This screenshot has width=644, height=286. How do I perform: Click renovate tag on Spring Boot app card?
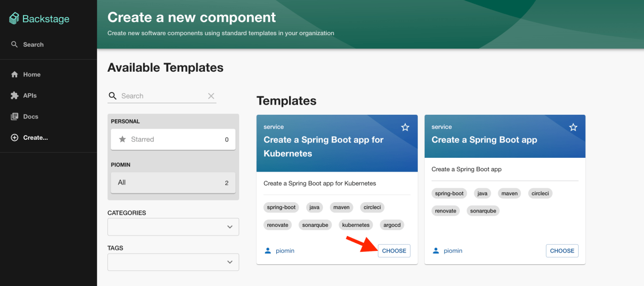446,211
